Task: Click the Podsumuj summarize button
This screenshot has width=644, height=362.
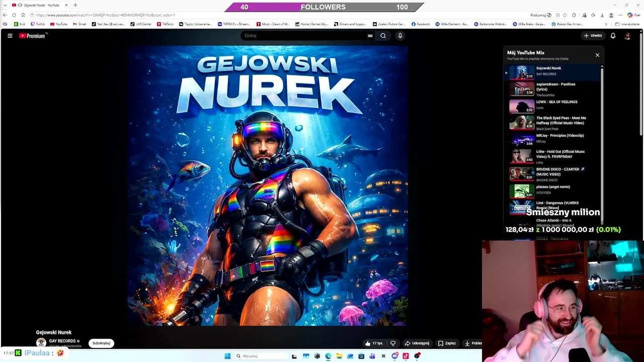Action: click(541, 15)
